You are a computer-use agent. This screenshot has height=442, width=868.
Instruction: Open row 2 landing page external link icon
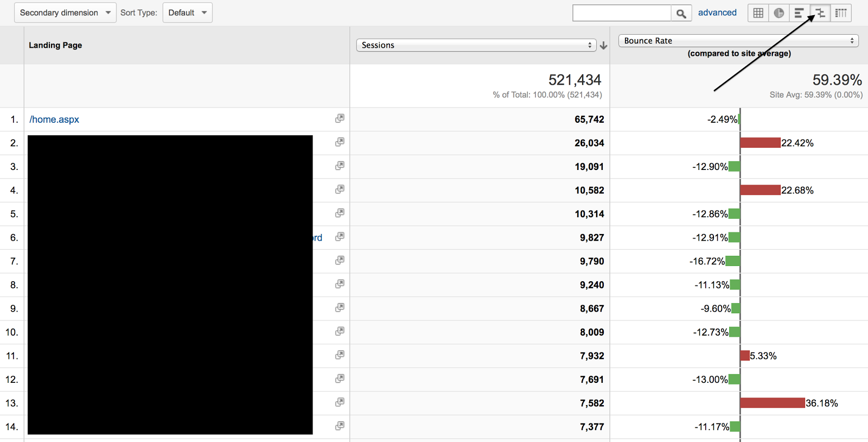click(x=340, y=142)
